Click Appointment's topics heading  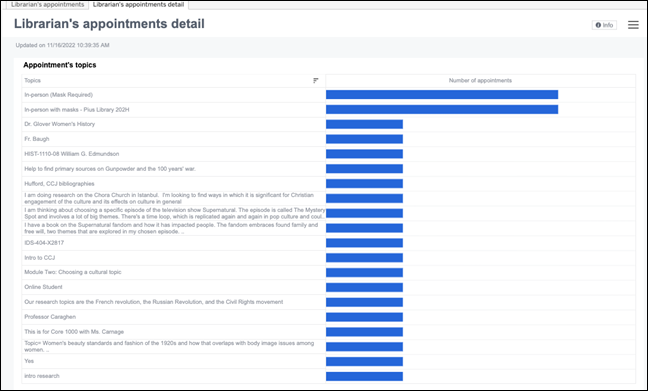pyautogui.click(x=60, y=65)
